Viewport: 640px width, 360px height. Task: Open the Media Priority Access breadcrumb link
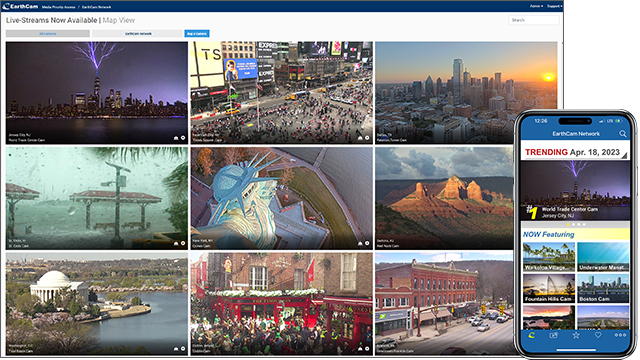click(59, 7)
